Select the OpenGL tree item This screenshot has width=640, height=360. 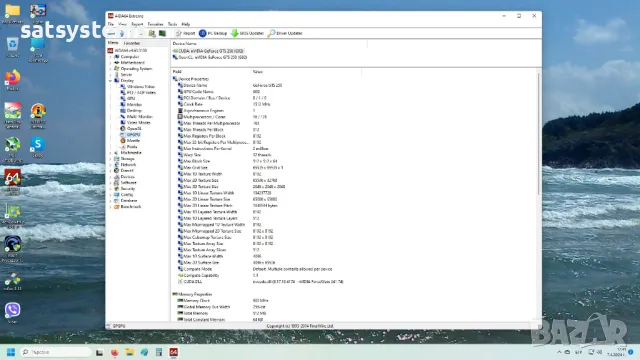pos(134,129)
